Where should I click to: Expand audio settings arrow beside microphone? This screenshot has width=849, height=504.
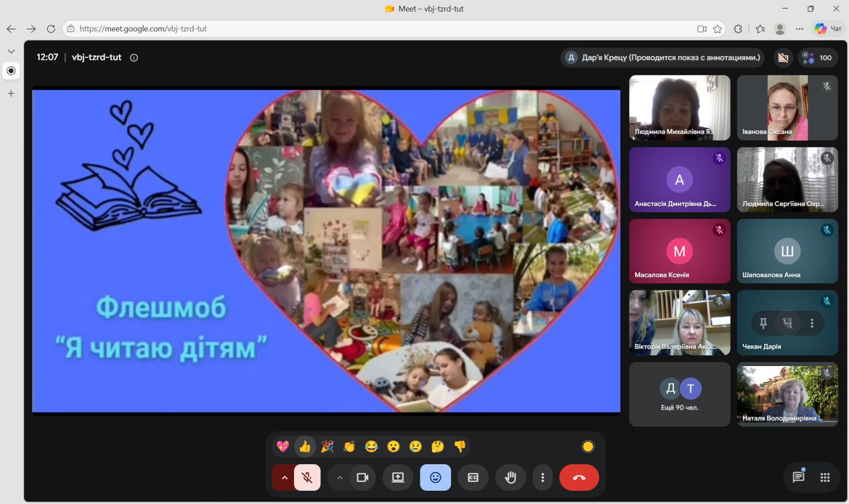pos(284,477)
